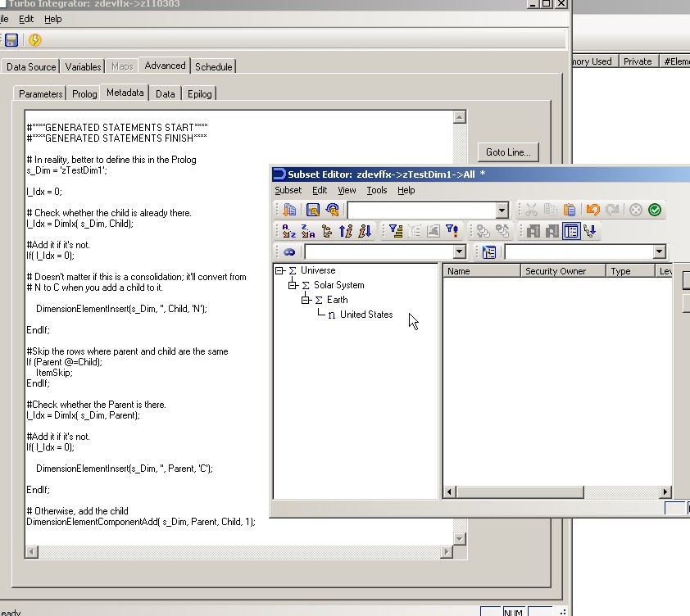Click the Security Owner column header

563,271
